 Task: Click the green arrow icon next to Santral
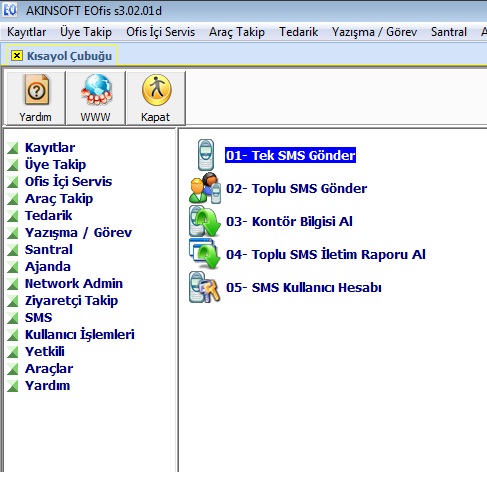(13, 250)
